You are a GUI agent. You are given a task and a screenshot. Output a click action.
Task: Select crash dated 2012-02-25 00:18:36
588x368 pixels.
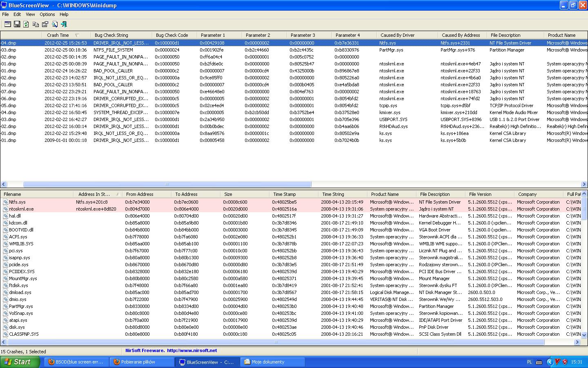pos(294,50)
